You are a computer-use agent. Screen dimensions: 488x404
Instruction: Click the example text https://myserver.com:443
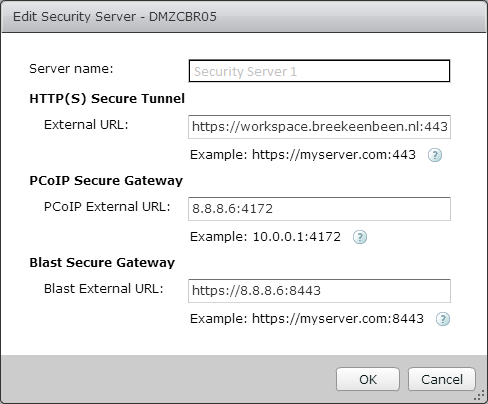click(x=334, y=155)
